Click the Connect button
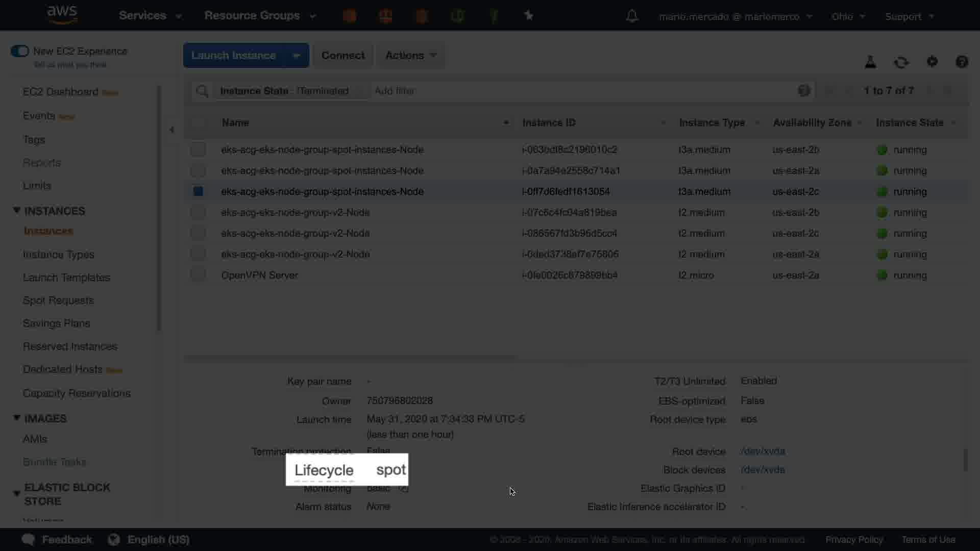 pyautogui.click(x=342, y=56)
